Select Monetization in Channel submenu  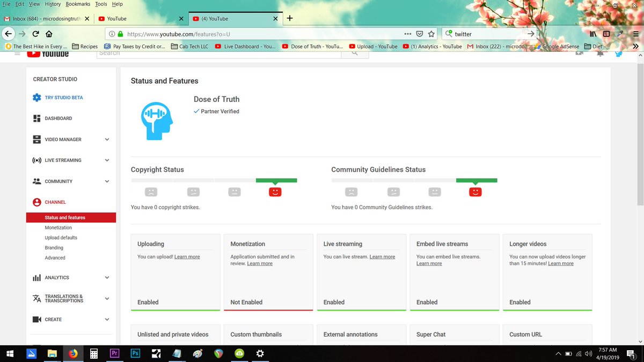[58, 228]
